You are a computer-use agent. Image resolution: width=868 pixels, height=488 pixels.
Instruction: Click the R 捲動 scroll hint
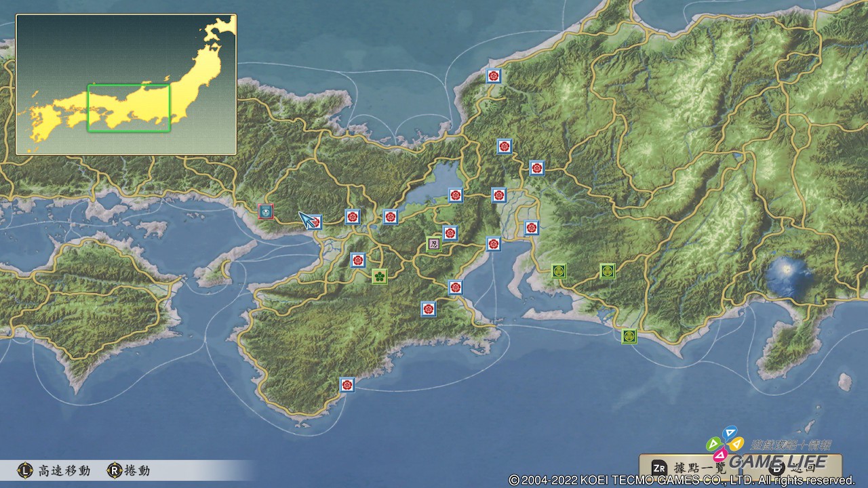coord(129,470)
